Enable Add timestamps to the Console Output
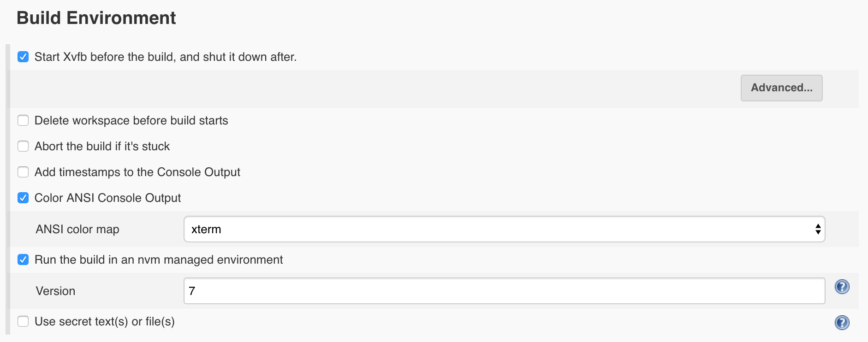868x342 pixels. point(23,172)
